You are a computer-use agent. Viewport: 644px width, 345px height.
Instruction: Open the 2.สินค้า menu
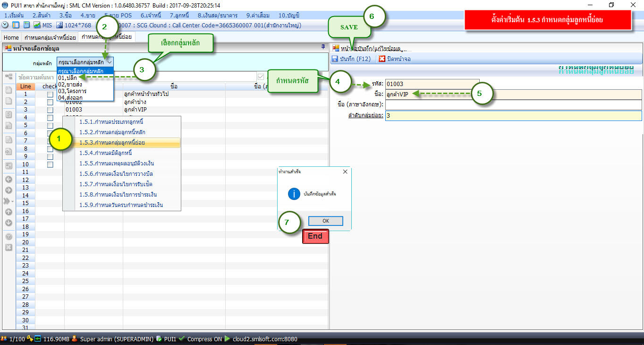(42, 15)
